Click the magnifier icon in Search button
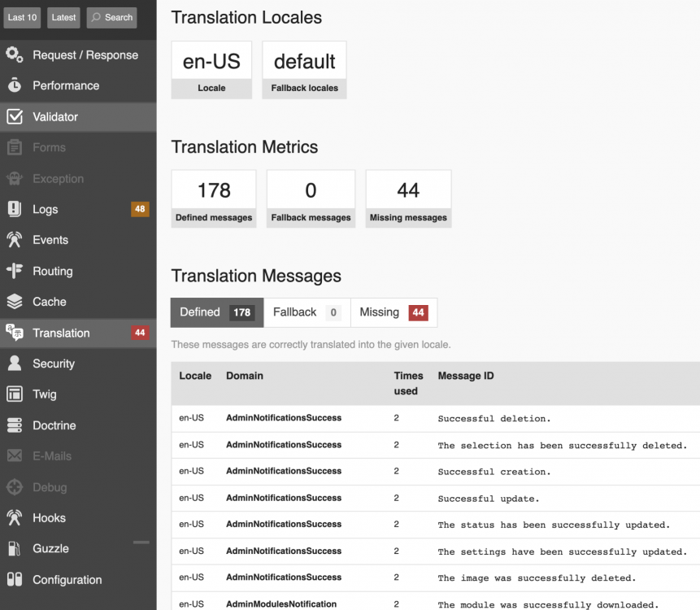Screen dimensions: 700x610 (x=96, y=17)
